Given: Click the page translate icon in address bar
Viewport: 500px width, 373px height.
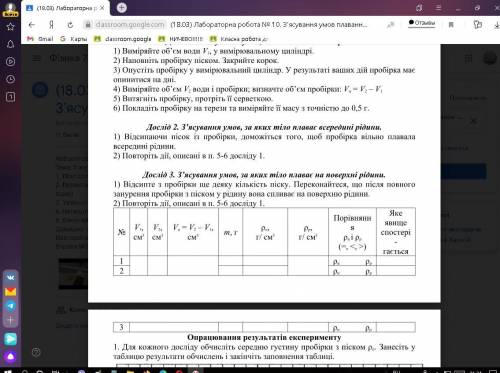Looking at the screenshot, I should pyautogui.click(x=390, y=25).
